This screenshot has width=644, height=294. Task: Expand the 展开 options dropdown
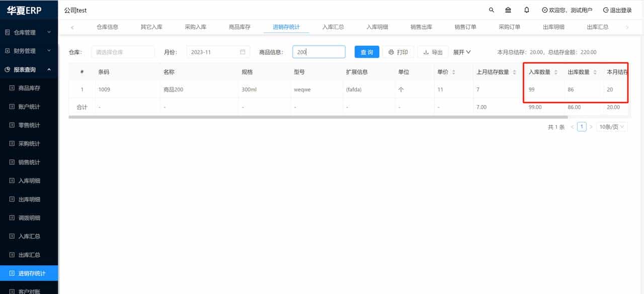(461, 52)
